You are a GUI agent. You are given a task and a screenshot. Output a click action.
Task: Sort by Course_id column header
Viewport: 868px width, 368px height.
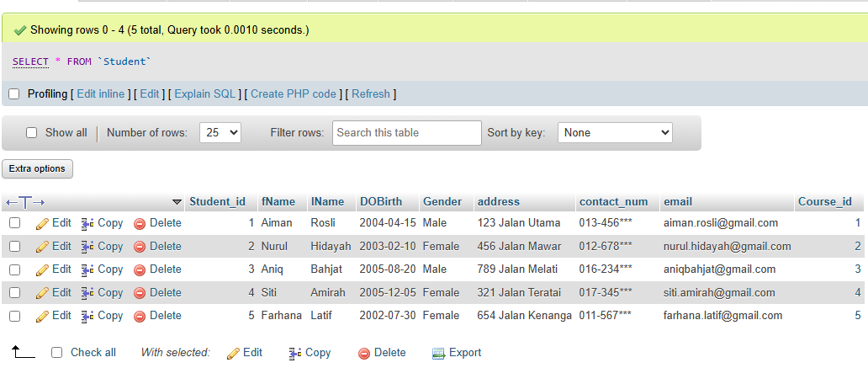point(825,202)
